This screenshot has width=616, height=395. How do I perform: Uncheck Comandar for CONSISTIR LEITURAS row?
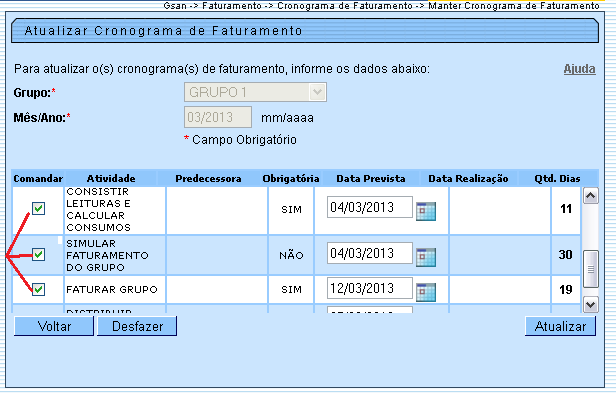(x=38, y=208)
